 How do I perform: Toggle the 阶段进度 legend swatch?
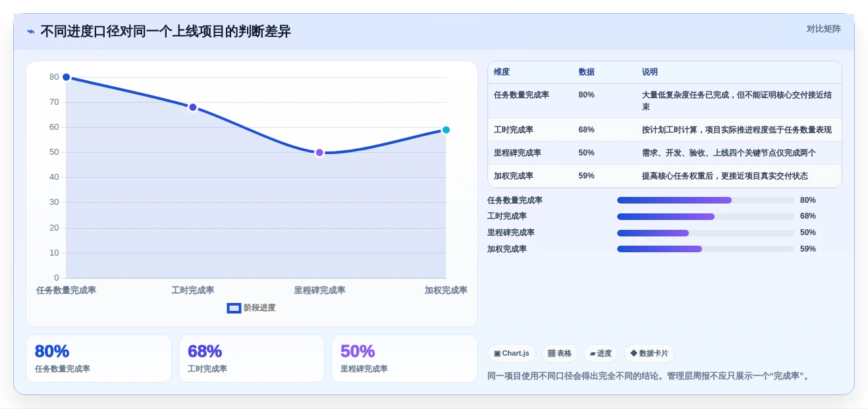click(x=234, y=308)
